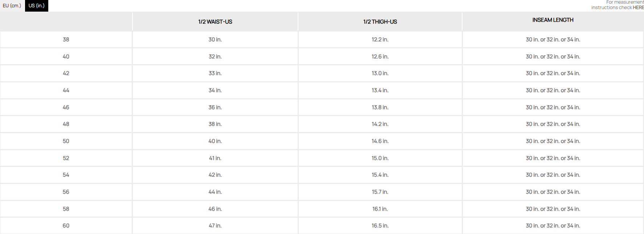Select the 16.1 in. thigh cell
Viewport: 644px width, 234px height.
point(380,209)
